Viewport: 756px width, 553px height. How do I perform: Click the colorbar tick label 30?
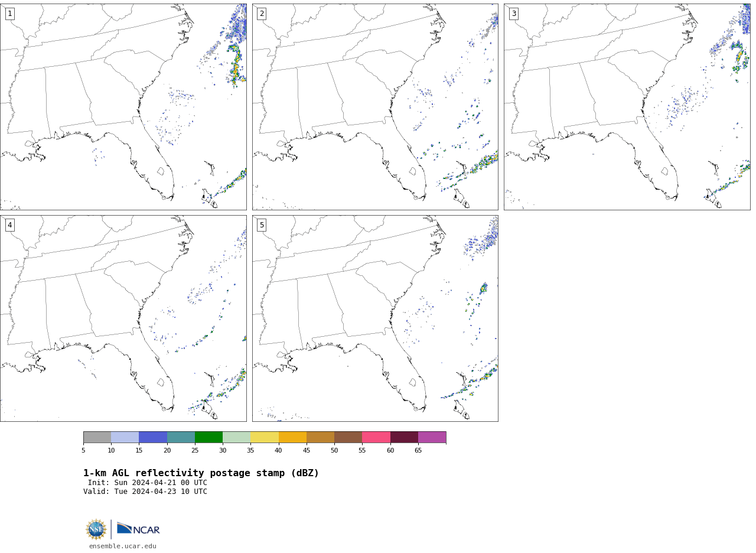(x=223, y=451)
